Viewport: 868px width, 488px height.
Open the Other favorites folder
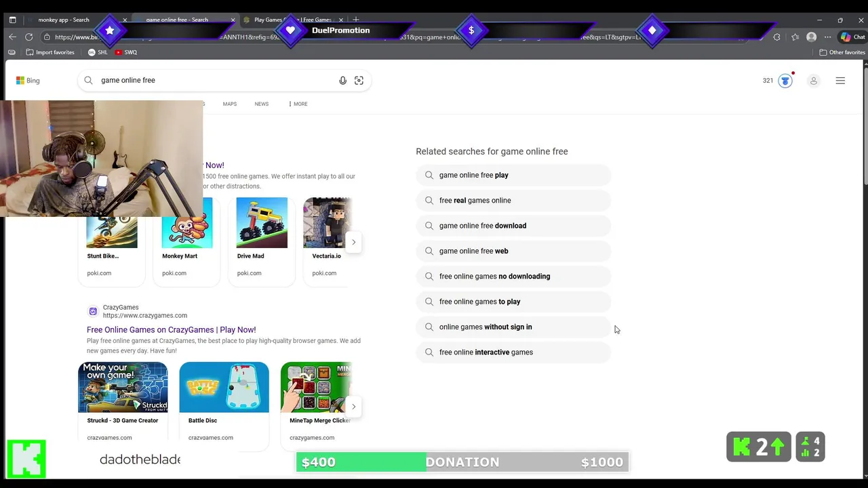point(842,52)
